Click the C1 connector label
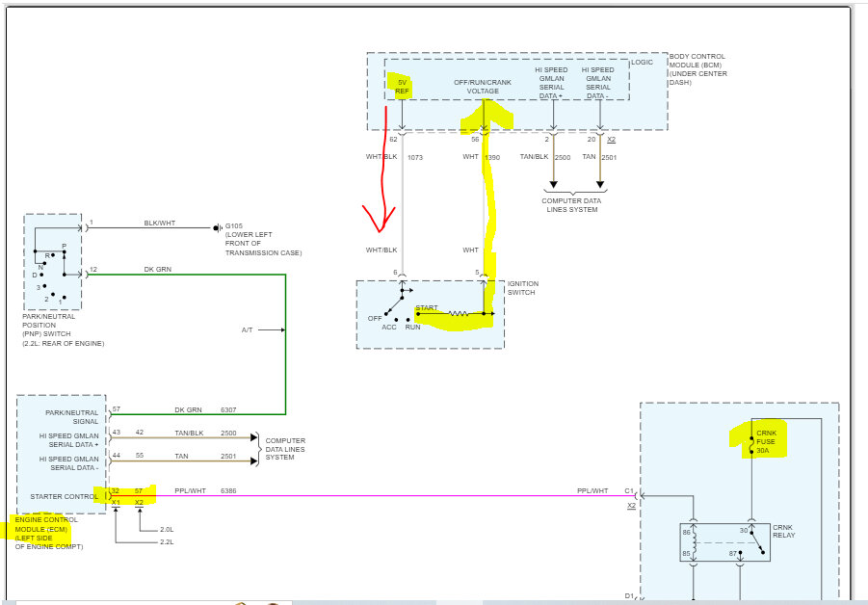 pos(629,491)
